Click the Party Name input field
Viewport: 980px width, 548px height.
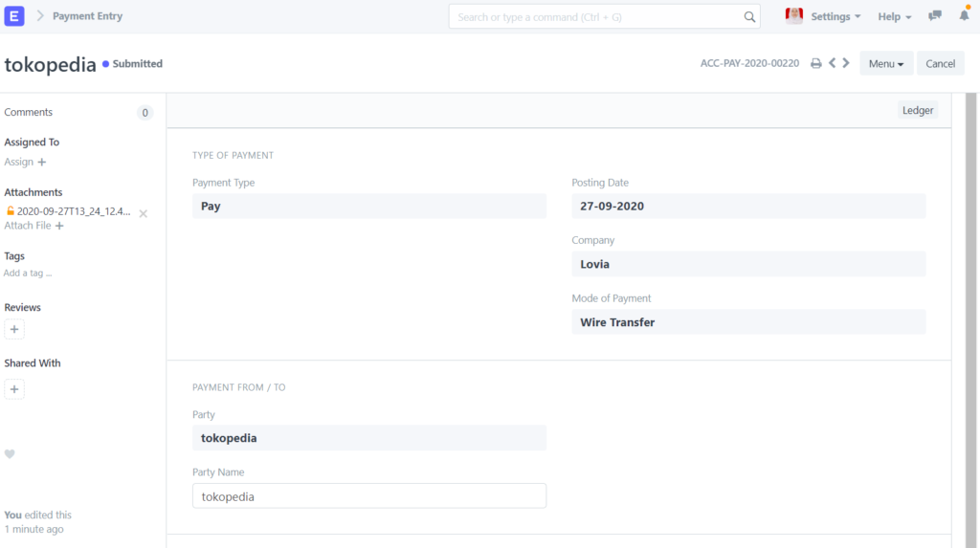tap(369, 496)
